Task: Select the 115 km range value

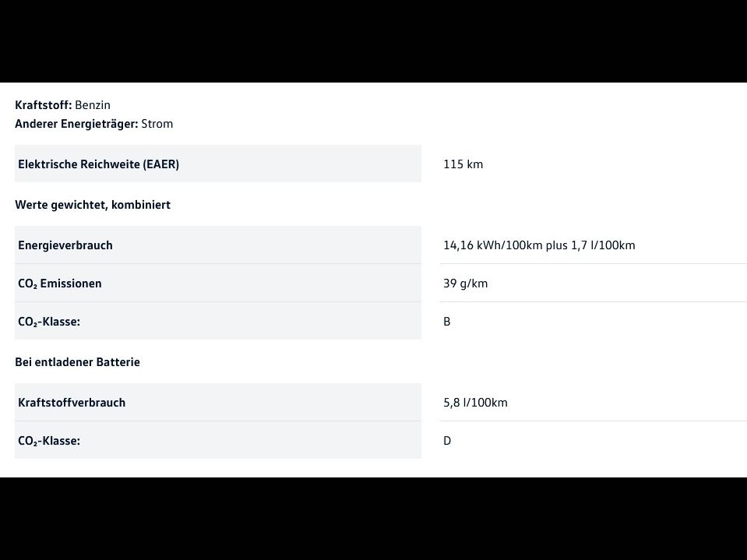Action: [x=463, y=164]
